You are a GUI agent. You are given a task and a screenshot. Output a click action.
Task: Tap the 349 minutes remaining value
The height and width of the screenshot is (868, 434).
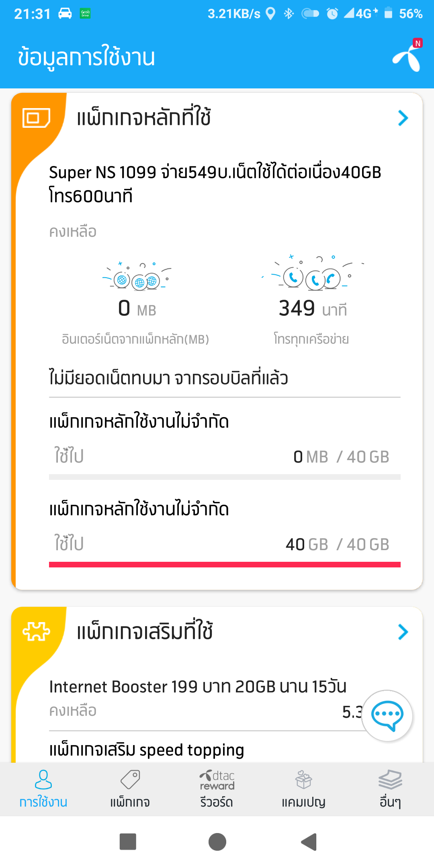coord(297,309)
